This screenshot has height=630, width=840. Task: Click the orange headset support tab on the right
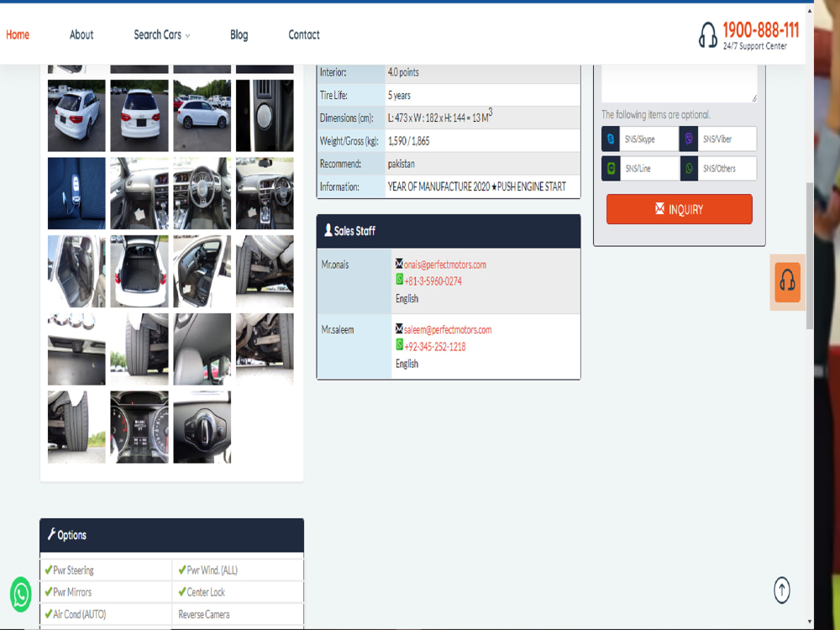click(786, 283)
